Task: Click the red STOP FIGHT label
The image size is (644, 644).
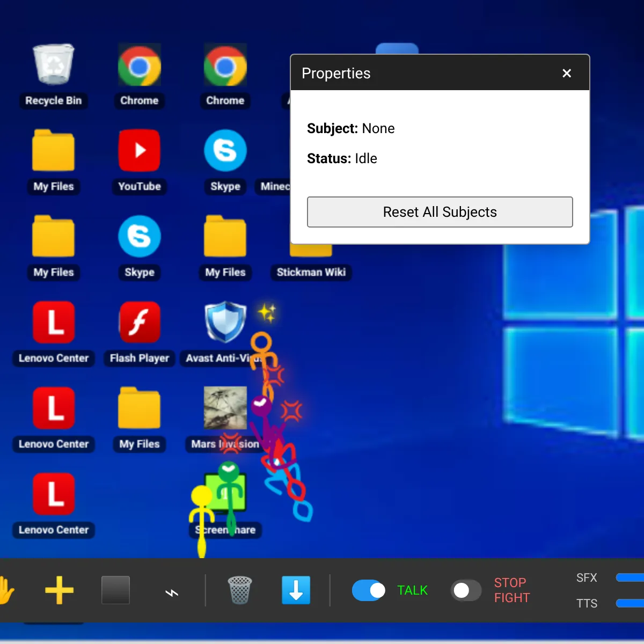Action: (512, 590)
